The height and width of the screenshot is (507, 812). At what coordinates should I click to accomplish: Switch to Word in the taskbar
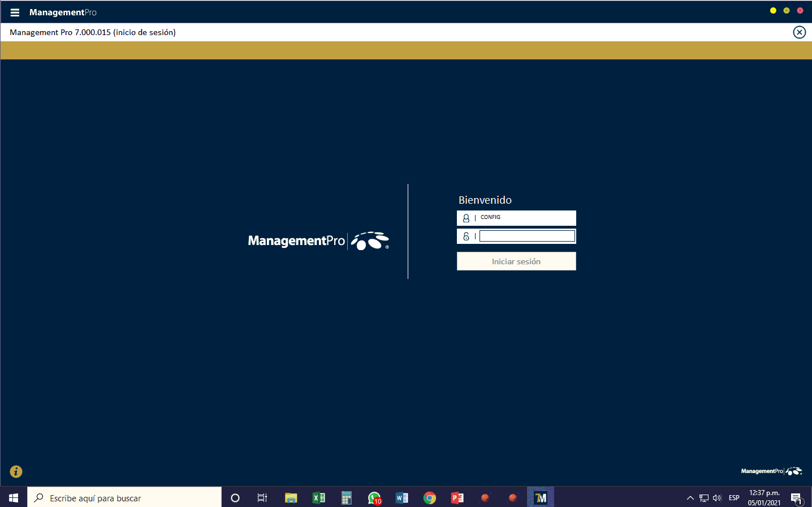pos(401,498)
